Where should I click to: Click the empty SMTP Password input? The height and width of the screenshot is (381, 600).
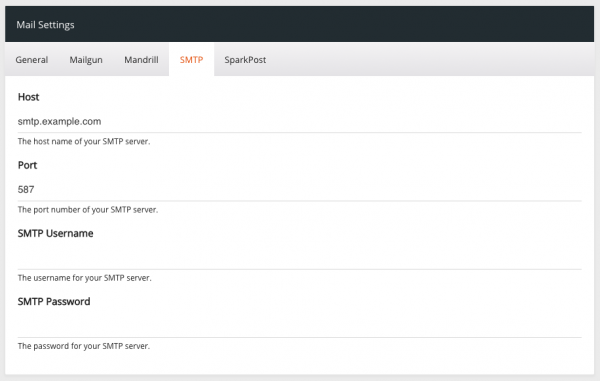(300, 326)
